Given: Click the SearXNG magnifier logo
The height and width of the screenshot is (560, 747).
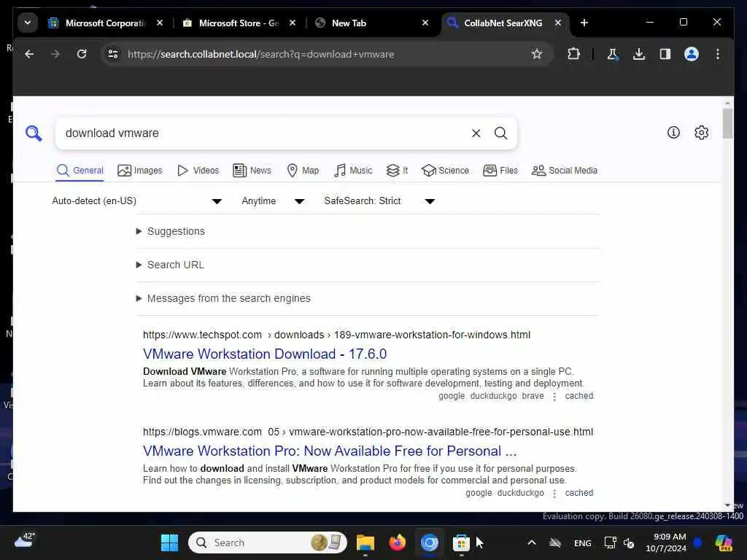Looking at the screenshot, I should (34, 133).
